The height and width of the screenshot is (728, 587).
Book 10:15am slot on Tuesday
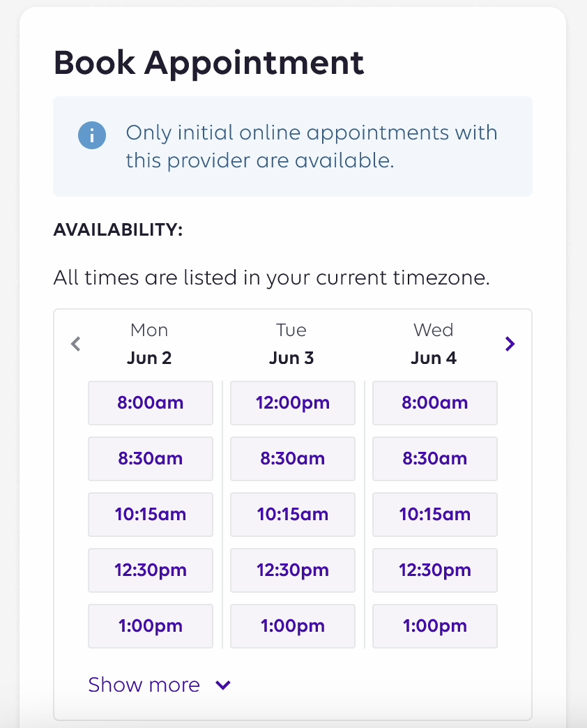(293, 515)
